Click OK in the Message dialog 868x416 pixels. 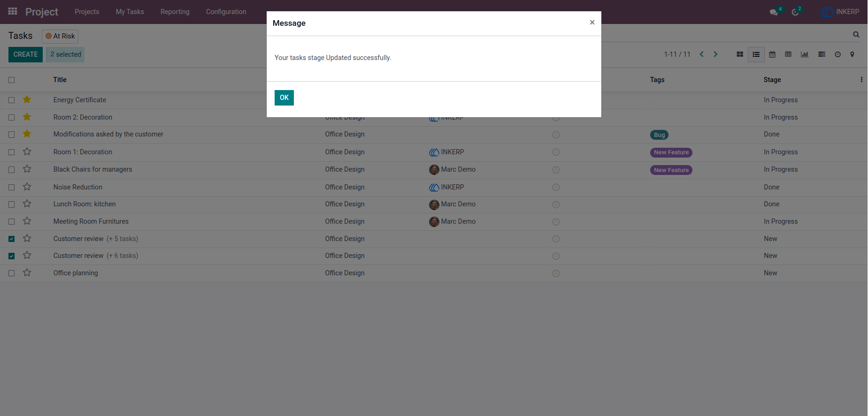click(284, 98)
